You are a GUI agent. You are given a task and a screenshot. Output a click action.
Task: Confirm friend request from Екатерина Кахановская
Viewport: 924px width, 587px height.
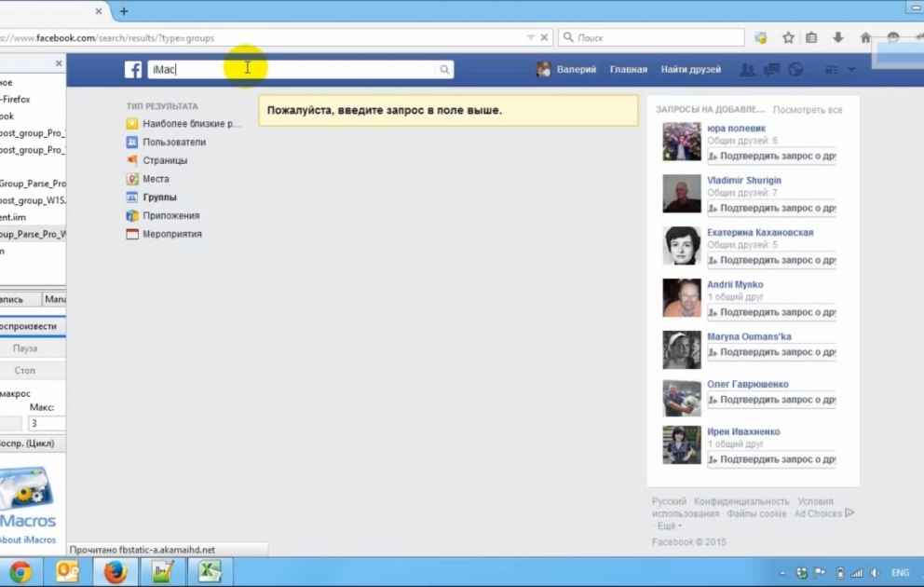pyautogui.click(x=771, y=260)
